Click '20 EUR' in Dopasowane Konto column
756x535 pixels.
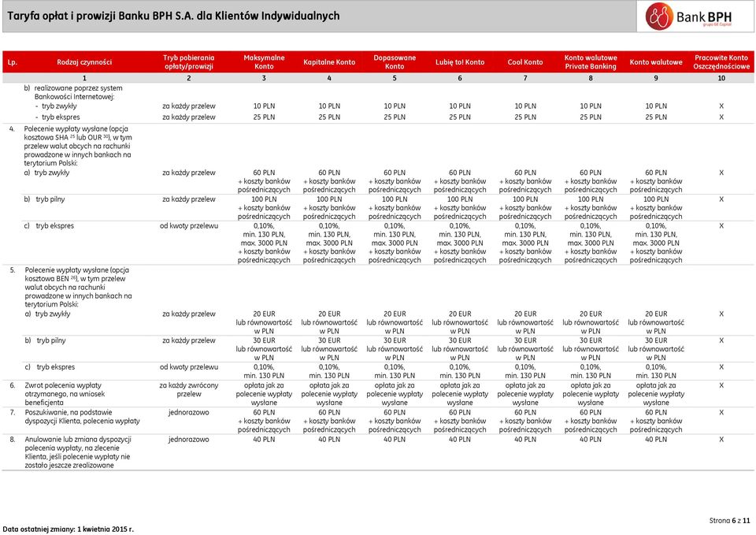395,314
